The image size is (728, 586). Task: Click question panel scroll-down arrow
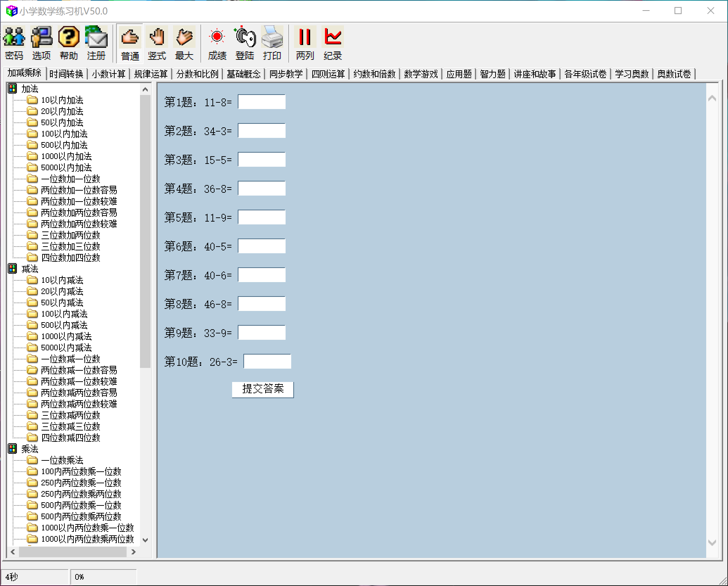point(712,542)
